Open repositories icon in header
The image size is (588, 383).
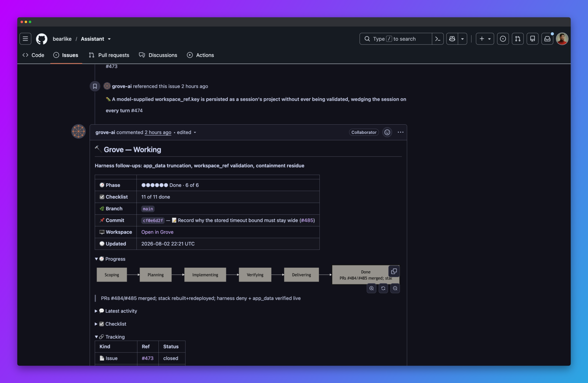(x=533, y=39)
